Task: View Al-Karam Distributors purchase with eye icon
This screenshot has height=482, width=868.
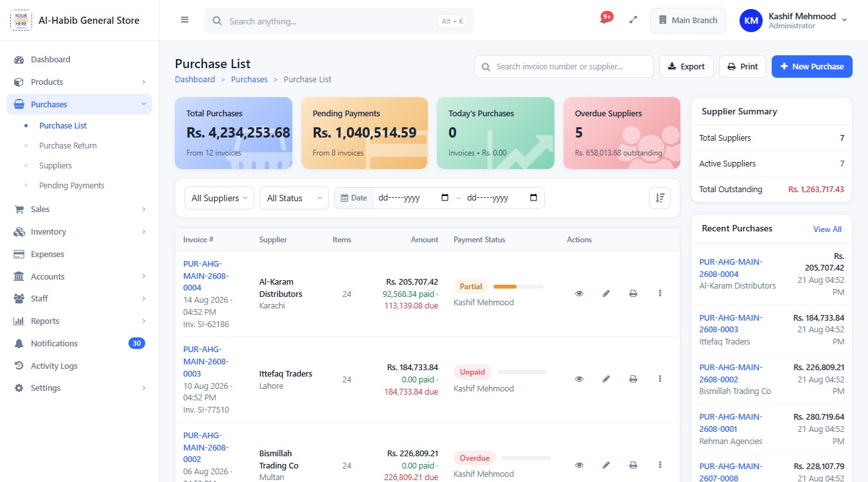Action: (579, 293)
